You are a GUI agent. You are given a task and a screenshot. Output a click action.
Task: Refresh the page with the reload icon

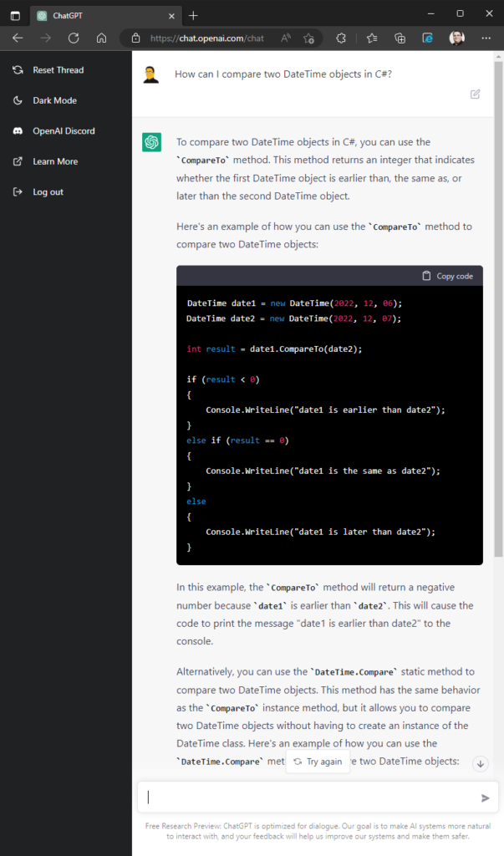pyautogui.click(x=74, y=38)
